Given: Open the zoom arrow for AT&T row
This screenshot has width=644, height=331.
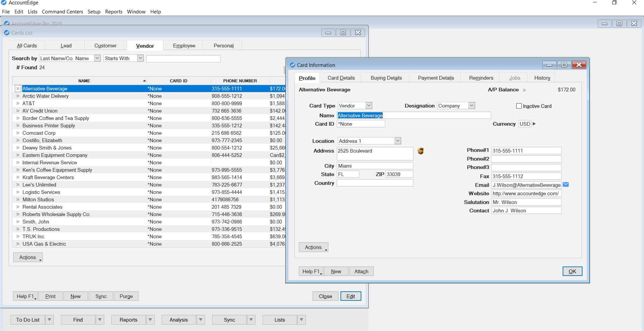Looking at the screenshot, I should [x=18, y=104].
